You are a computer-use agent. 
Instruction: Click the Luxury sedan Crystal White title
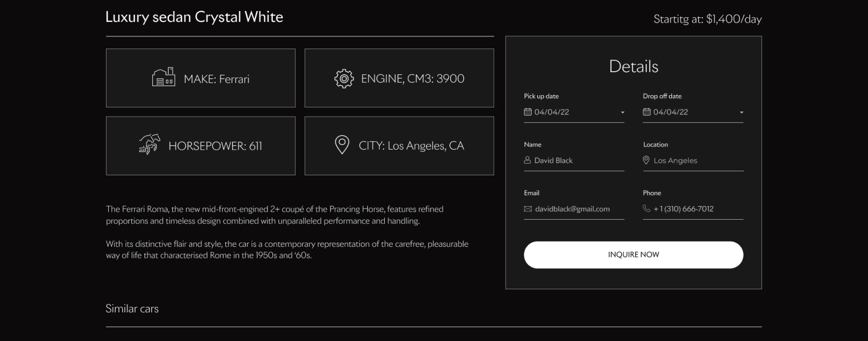click(x=194, y=17)
